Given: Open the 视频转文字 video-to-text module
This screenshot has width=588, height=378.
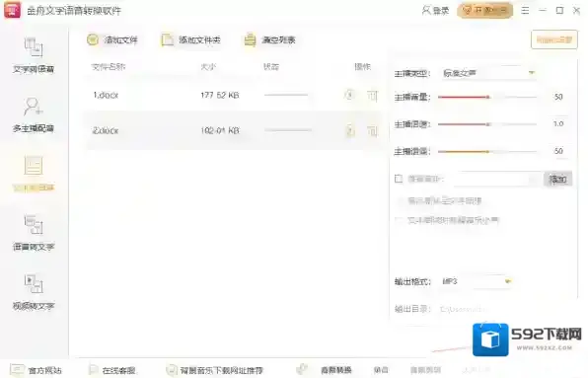Looking at the screenshot, I should (34, 292).
